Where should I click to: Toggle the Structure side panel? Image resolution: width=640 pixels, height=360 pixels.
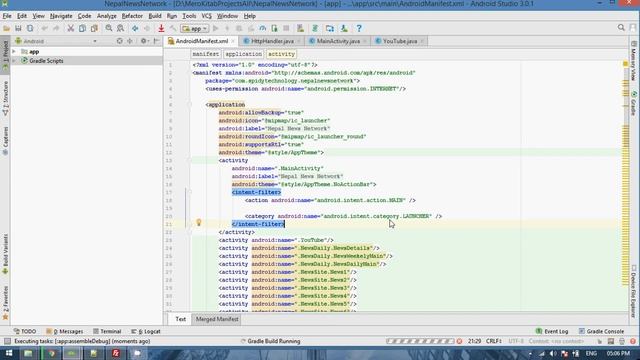coord(5,98)
